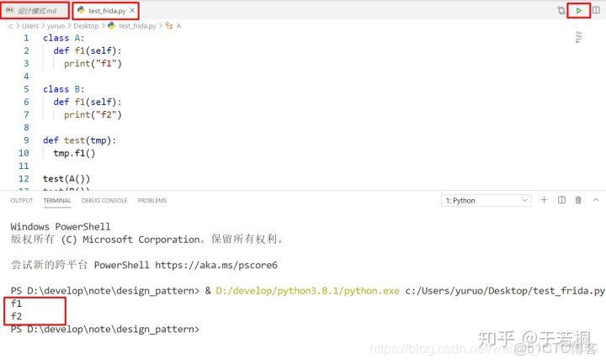Click the print("f2") statement

[x=93, y=114]
